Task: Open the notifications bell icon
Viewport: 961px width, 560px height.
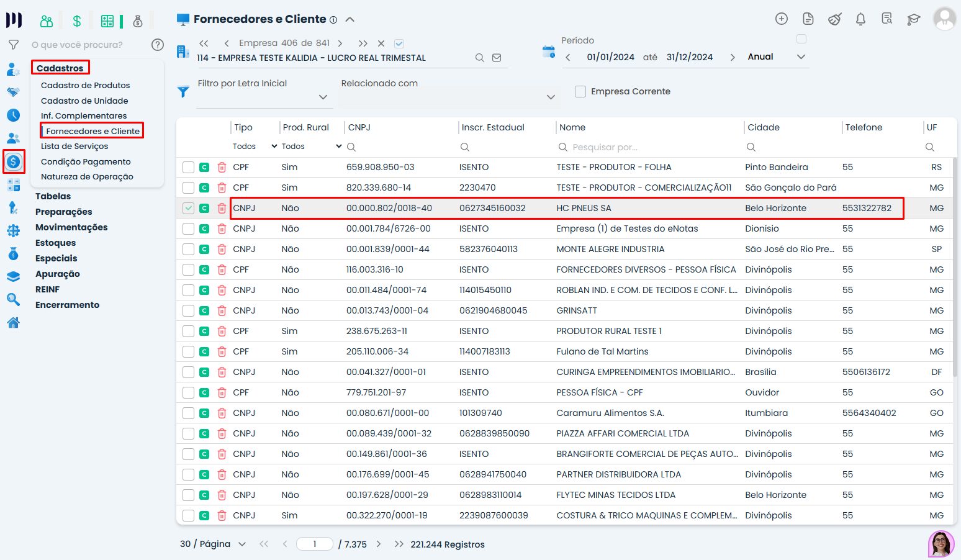Action: coord(860,19)
